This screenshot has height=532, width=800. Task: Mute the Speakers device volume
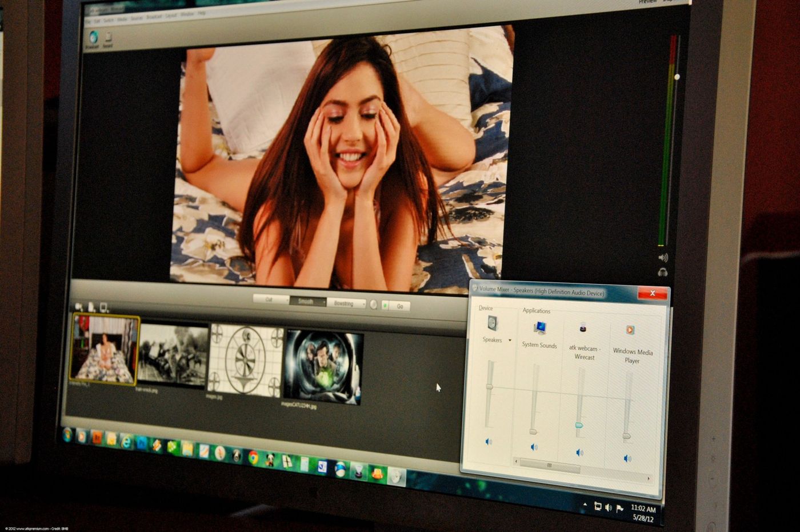coord(489,442)
